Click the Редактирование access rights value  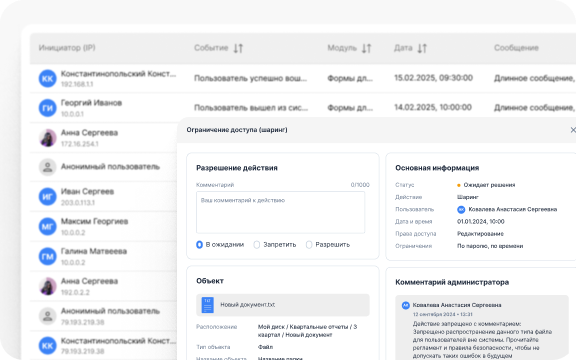(480, 234)
